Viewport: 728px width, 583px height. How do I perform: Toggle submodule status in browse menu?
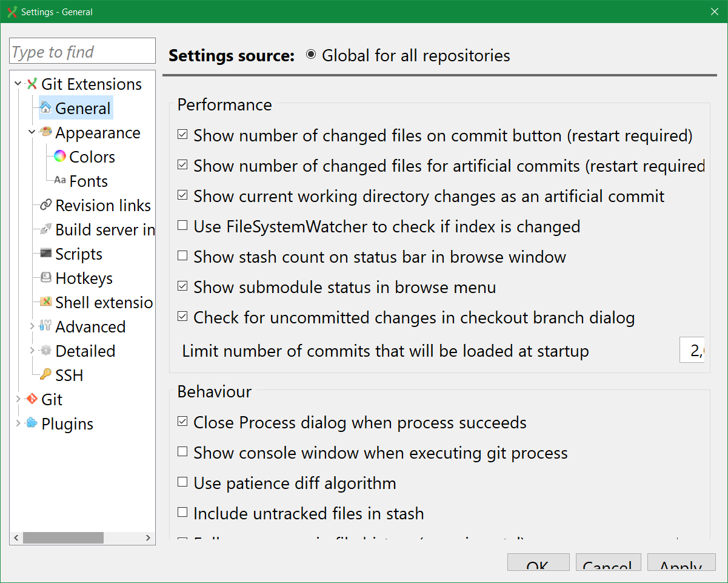[x=182, y=286]
